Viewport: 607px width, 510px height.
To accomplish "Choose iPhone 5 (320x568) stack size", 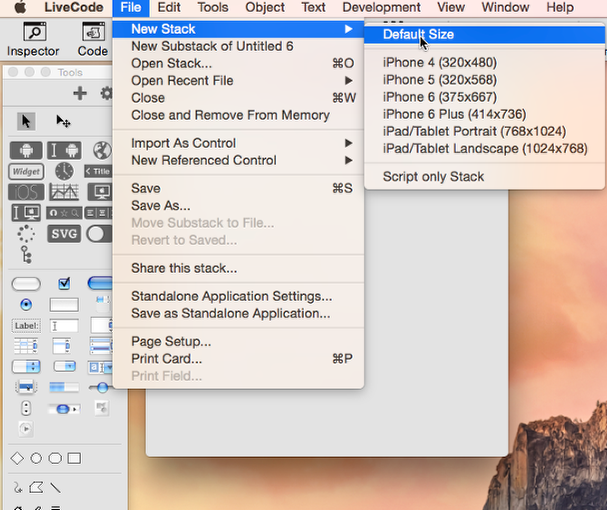I will click(484, 80).
